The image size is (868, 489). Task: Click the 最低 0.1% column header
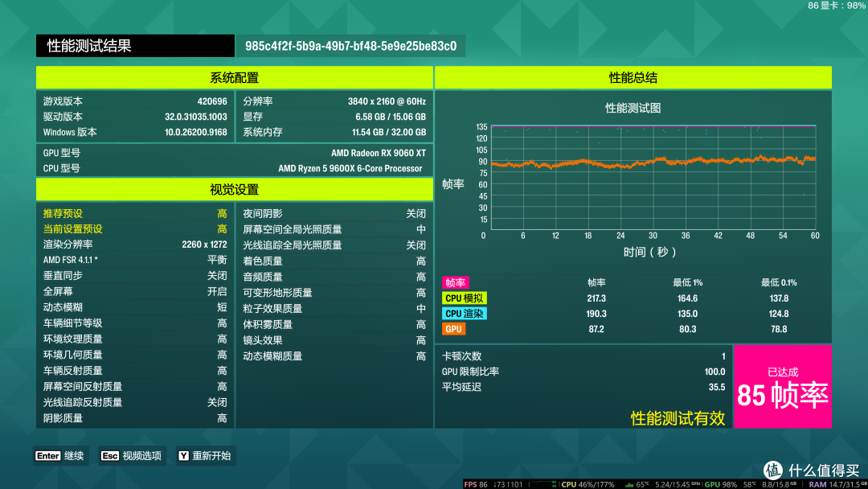pyautogui.click(x=779, y=282)
